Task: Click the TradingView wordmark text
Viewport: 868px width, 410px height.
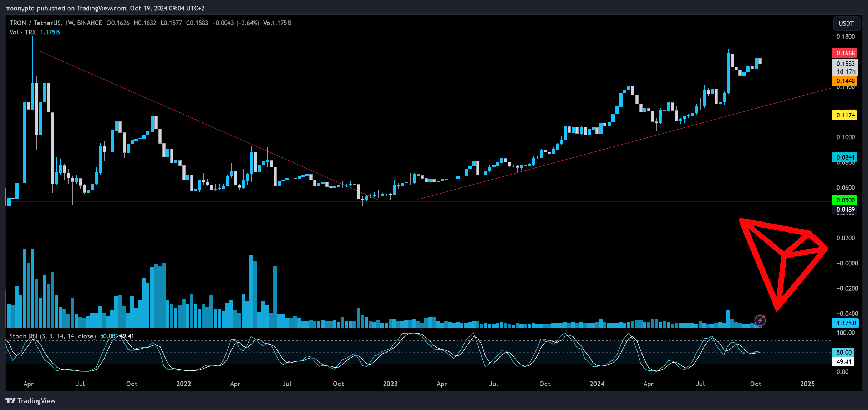Action: [36, 401]
